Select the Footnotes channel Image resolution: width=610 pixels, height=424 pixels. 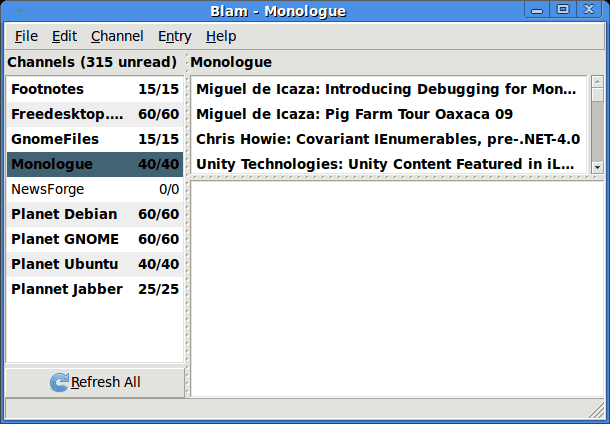(x=95, y=89)
